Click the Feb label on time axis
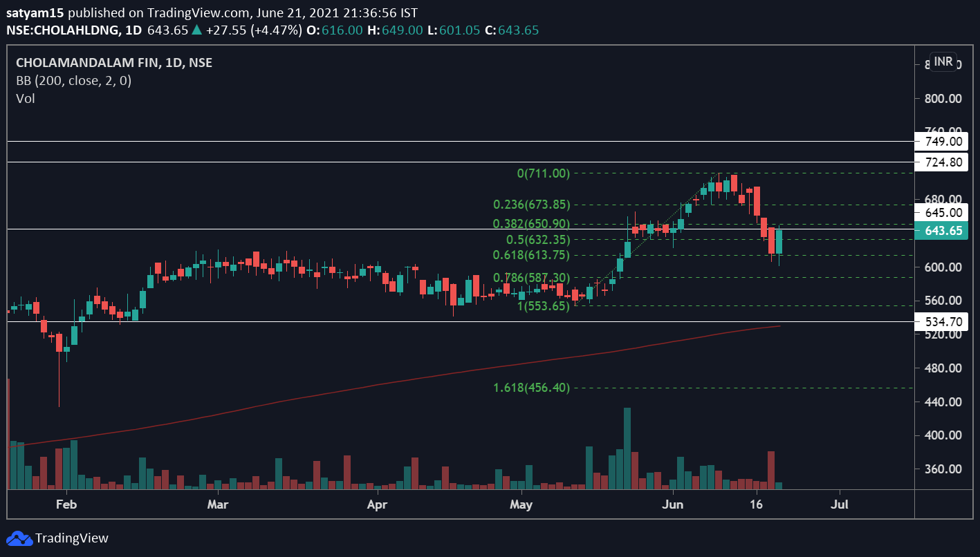This screenshot has width=980, height=557. click(x=66, y=504)
